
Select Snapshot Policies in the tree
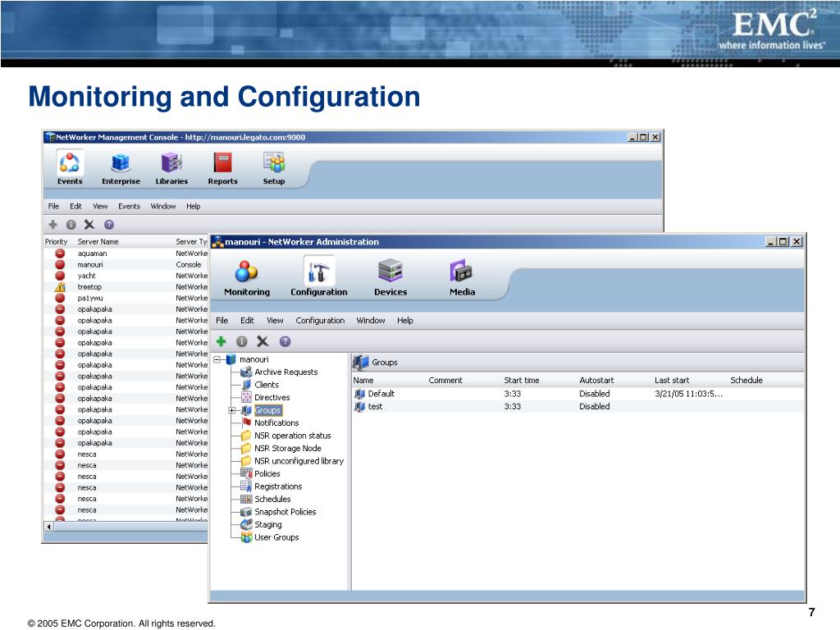tap(285, 512)
